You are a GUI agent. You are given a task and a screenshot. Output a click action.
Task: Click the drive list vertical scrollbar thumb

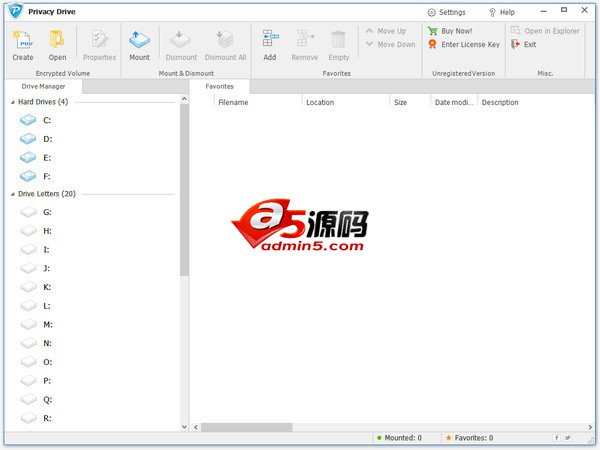(184, 190)
